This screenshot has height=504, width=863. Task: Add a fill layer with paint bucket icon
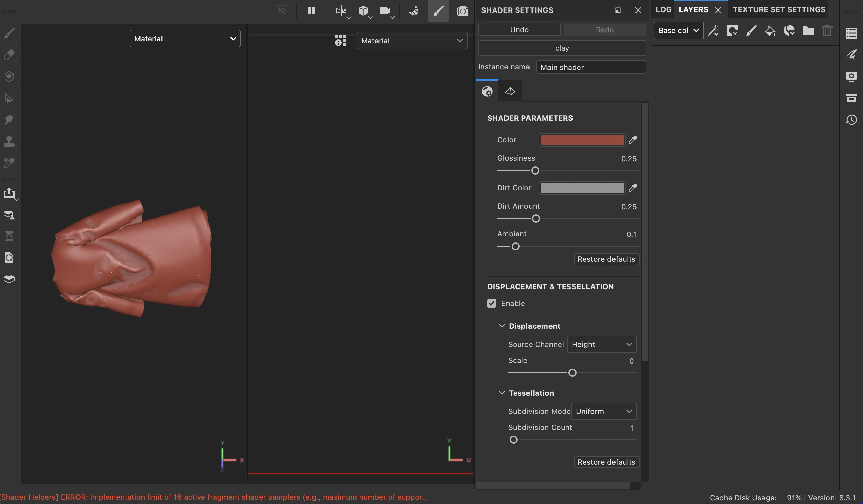770,31
